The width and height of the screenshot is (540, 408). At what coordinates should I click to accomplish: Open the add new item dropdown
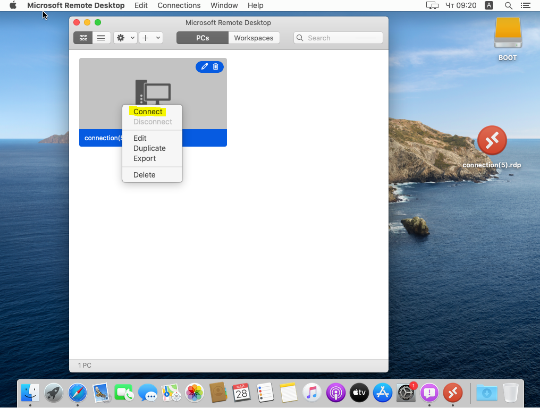[151, 38]
